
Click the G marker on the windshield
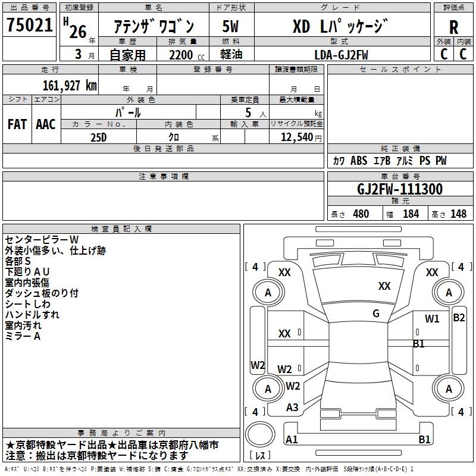point(376,313)
